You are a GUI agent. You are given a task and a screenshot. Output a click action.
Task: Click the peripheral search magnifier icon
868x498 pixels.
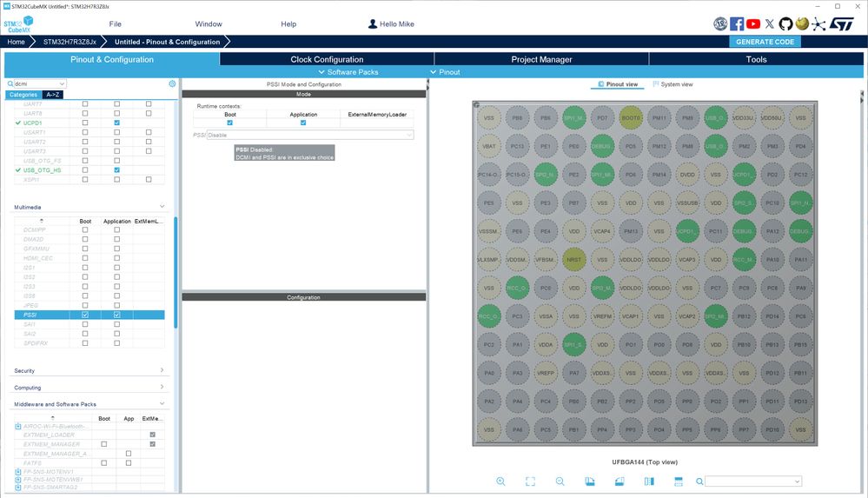pyautogui.click(x=10, y=83)
